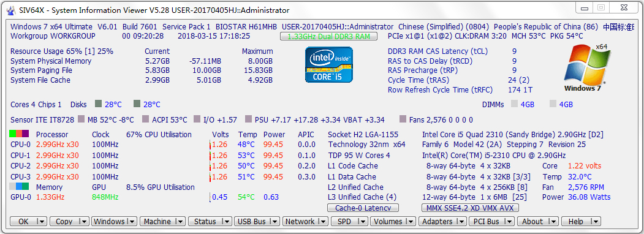644x234 pixels.
Task: Click the 8.5% GPU Utilisation text
Action: (161, 187)
